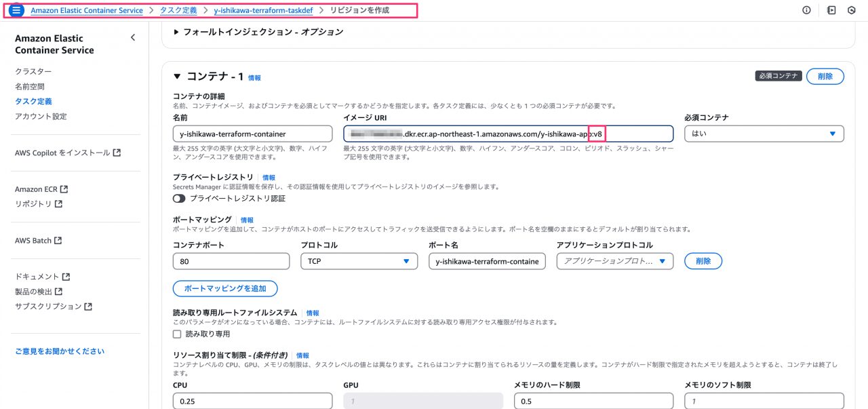The height and width of the screenshot is (409, 868).
Task: Open 情報 link next to ポートマッピング
Action: [x=247, y=220]
